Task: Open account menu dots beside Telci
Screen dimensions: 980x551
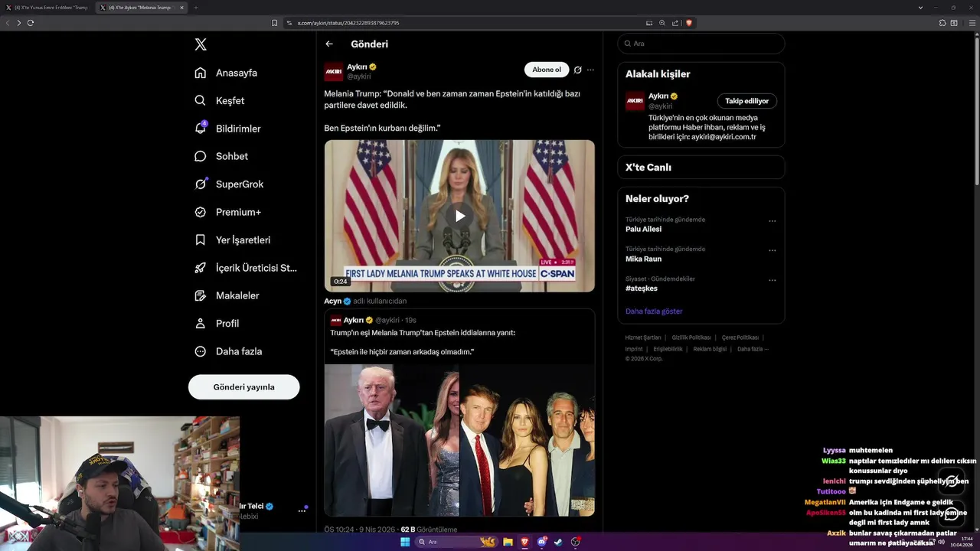Action: (302, 511)
